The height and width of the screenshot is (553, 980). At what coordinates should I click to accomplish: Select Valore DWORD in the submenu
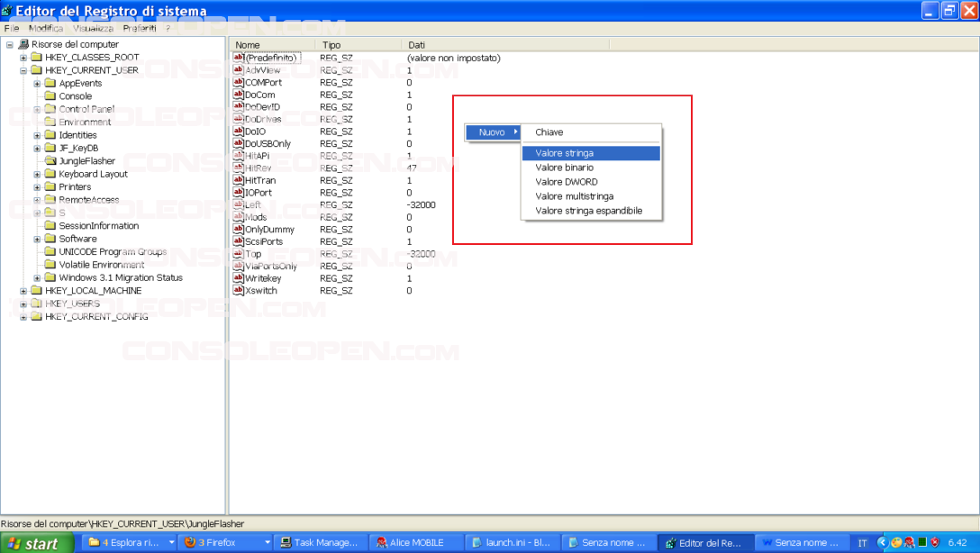click(567, 182)
